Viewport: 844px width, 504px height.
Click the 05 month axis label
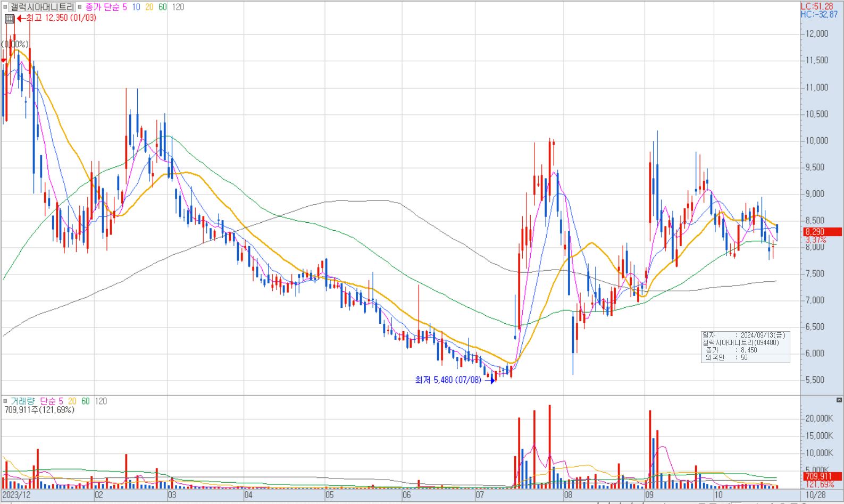[x=330, y=495]
